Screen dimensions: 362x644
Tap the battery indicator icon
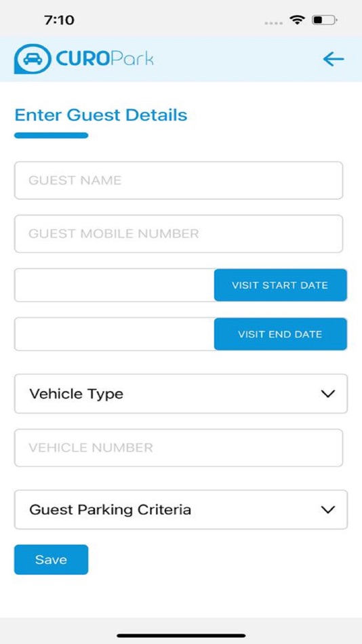click(x=324, y=20)
